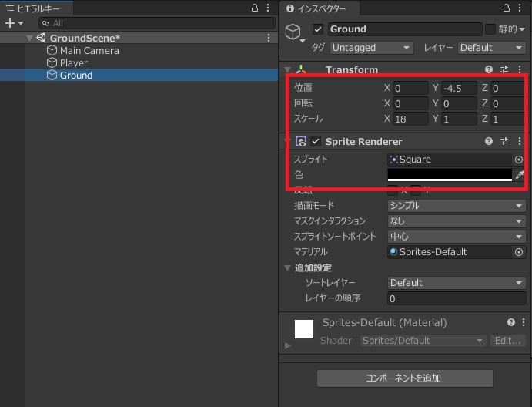The height and width of the screenshot is (407, 532).
Task: Collapse the GroundScene tree
Action: 29,38
